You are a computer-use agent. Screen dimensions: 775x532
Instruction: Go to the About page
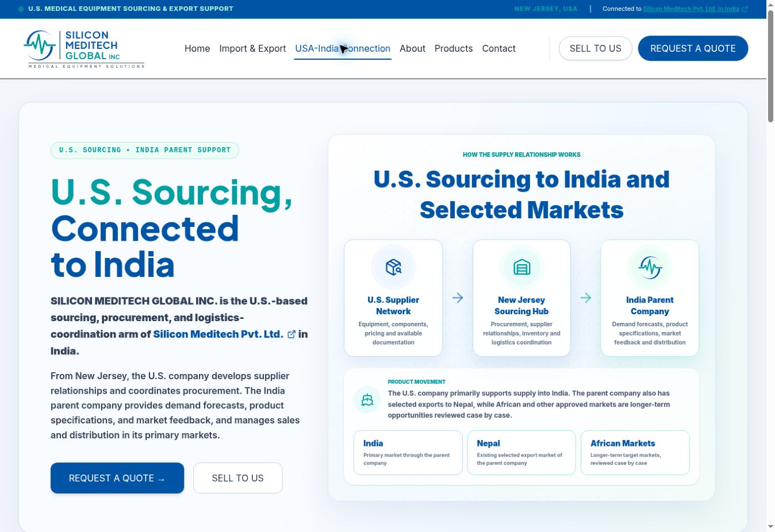coord(412,49)
